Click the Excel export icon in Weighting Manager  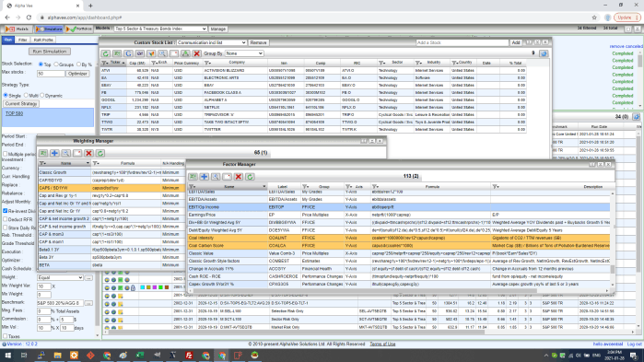coord(43,153)
